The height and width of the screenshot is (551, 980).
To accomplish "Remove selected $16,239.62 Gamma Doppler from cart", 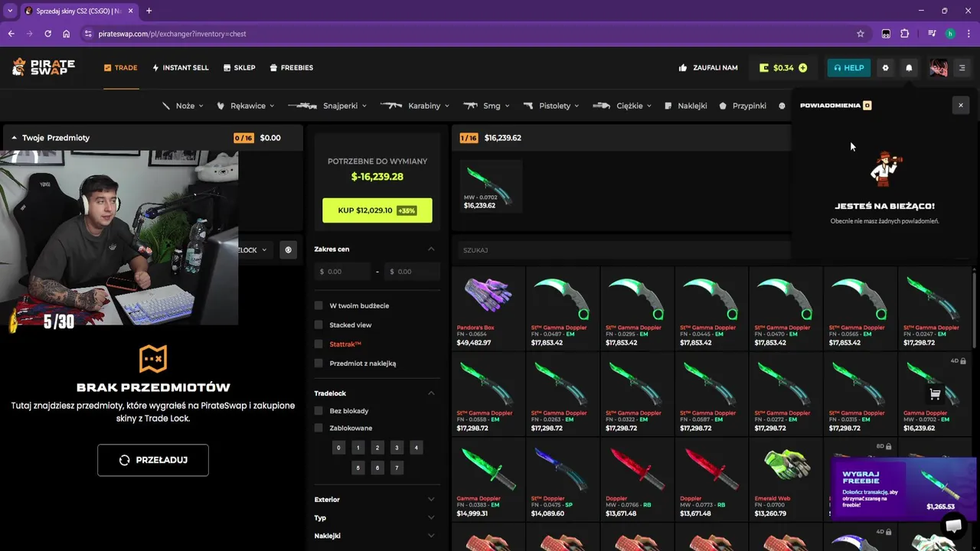I will tap(490, 186).
